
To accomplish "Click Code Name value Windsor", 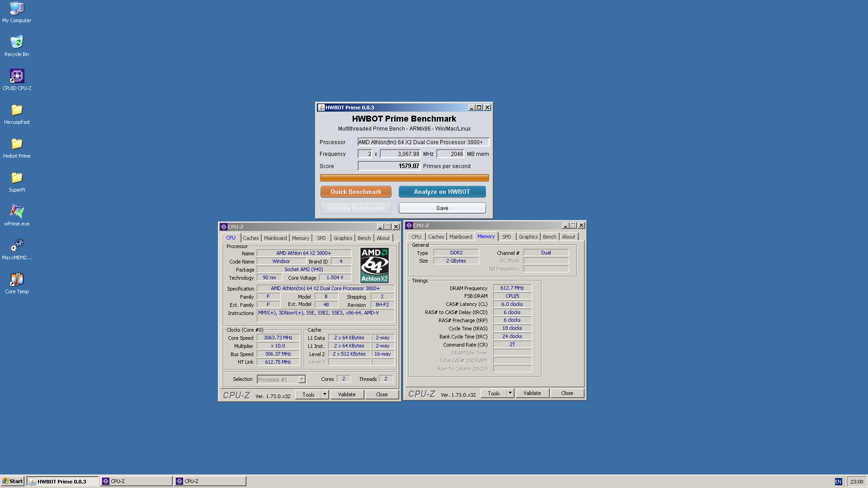I will coord(281,261).
